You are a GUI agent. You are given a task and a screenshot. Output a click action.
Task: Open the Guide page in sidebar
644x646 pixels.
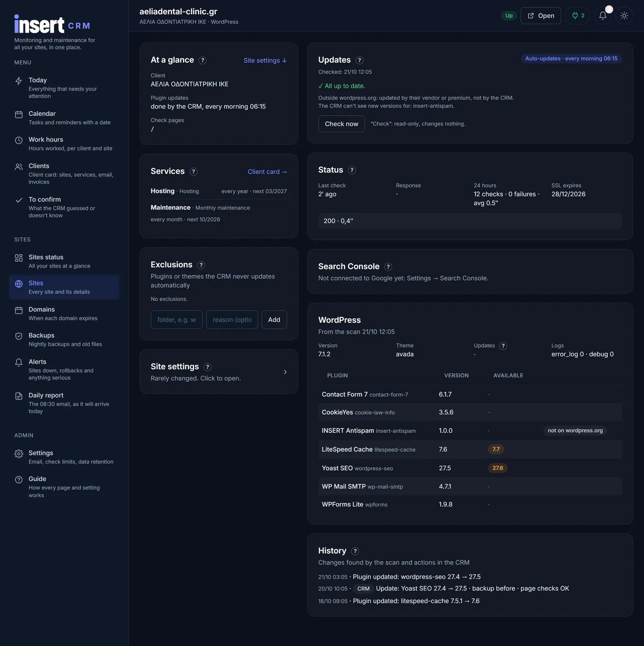click(64, 487)
